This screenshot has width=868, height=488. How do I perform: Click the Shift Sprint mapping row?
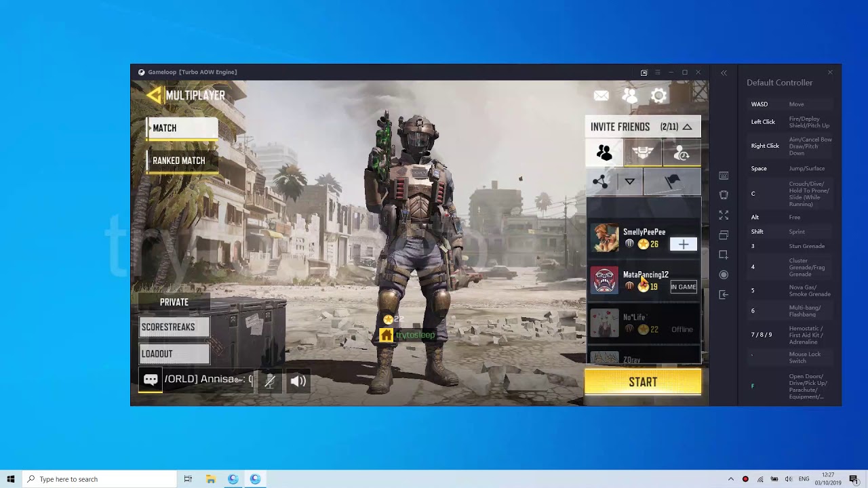(x=790, y=232)
